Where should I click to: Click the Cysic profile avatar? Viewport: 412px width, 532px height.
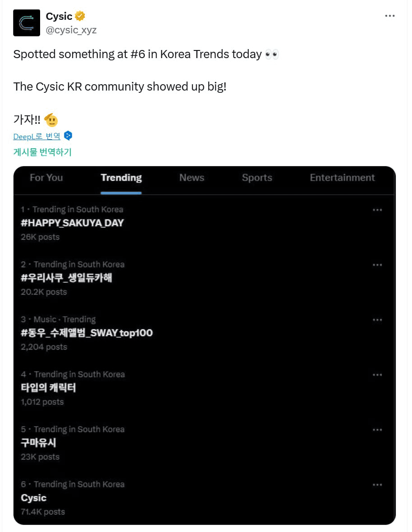(x=27, y=23)
